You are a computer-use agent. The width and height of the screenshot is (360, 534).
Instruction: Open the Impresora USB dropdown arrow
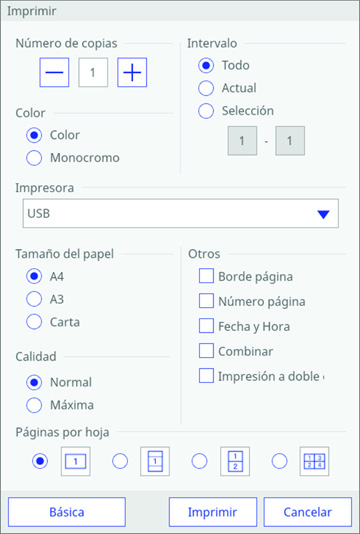(323, 214)
